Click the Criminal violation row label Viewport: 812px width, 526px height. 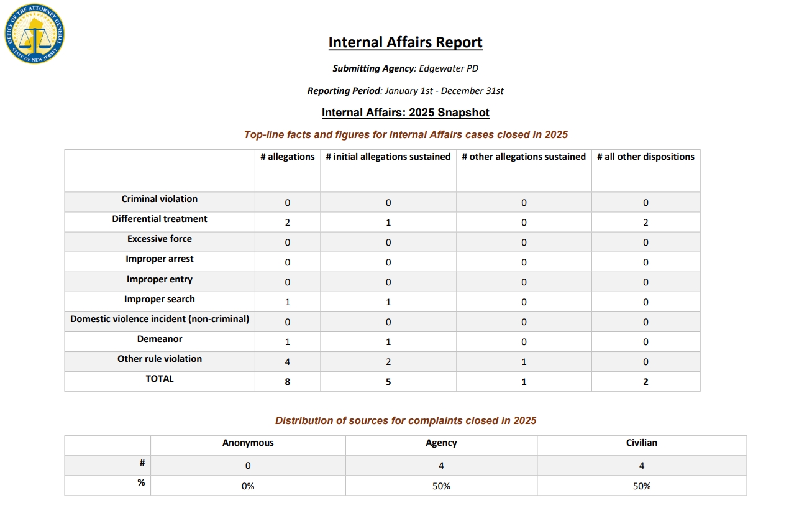pos(160,199)
